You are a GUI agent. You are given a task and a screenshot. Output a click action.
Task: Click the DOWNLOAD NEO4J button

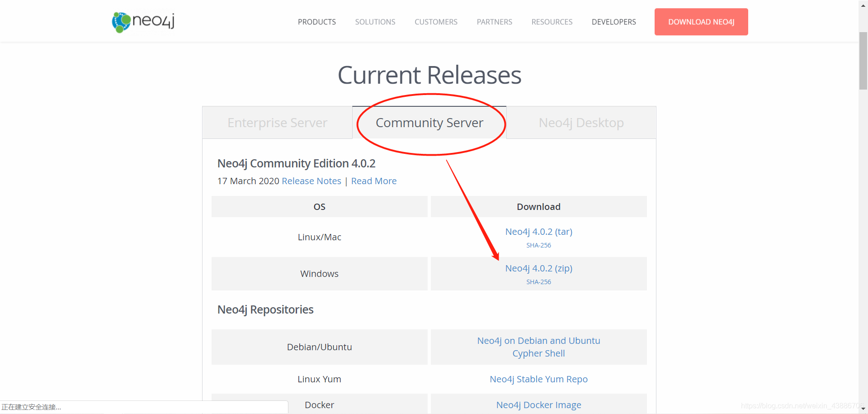tap(701, 22)
